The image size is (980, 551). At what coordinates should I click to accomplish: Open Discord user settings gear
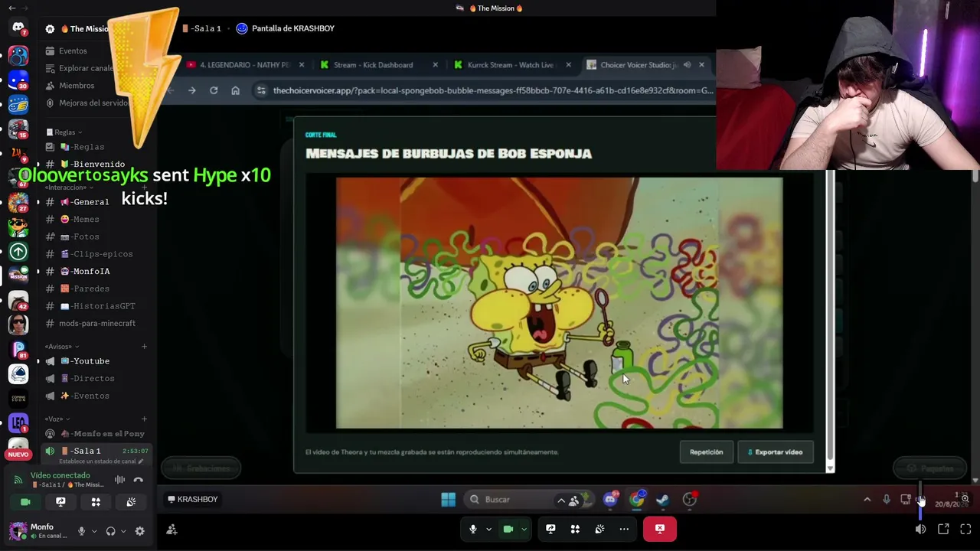coord(139,531)
